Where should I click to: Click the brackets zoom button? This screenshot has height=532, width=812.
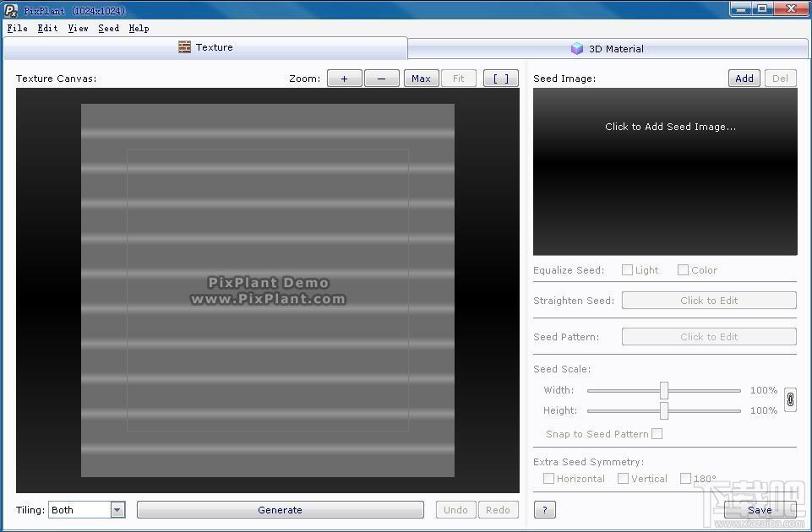click(501, 79)
